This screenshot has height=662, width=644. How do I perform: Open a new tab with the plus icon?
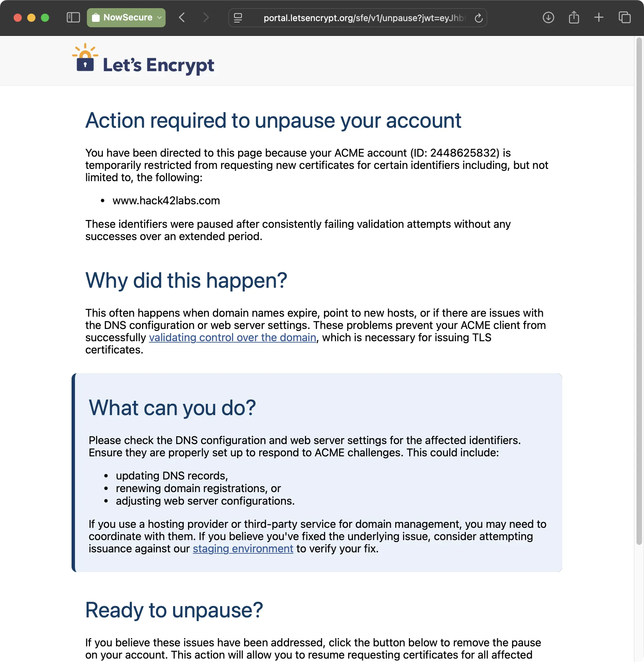click(x=599, y=18)
